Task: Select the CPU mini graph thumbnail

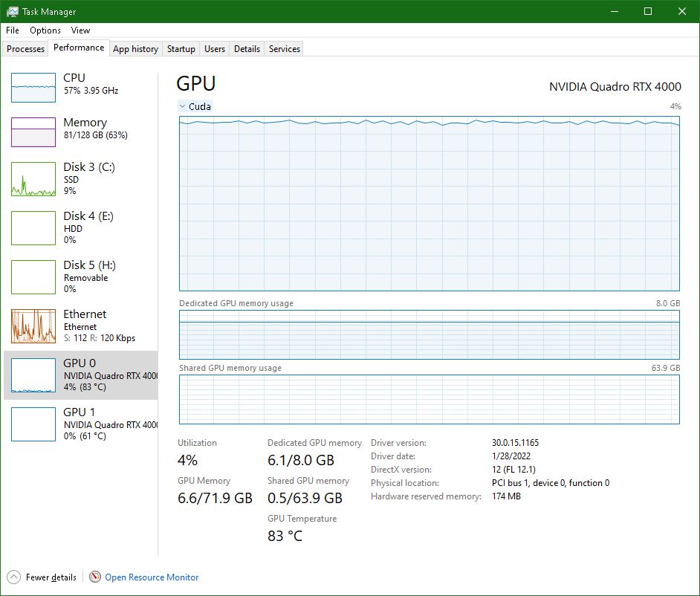Action: [x=33, y=88]
